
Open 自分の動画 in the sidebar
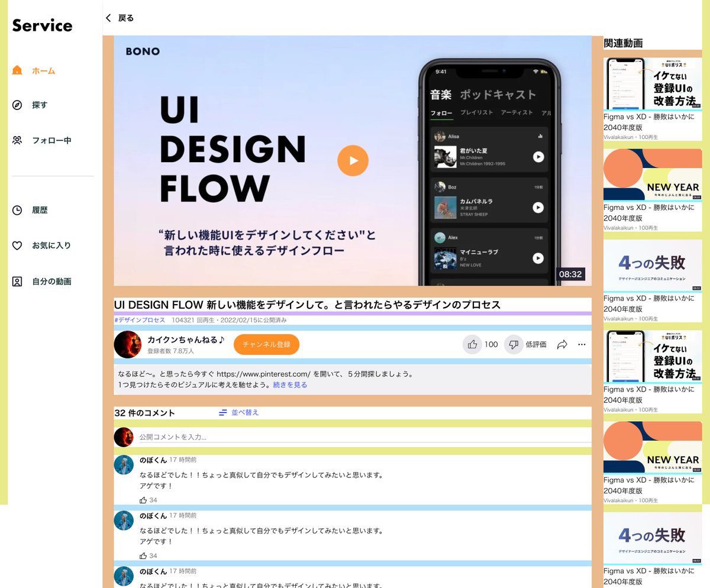point(41,281)
